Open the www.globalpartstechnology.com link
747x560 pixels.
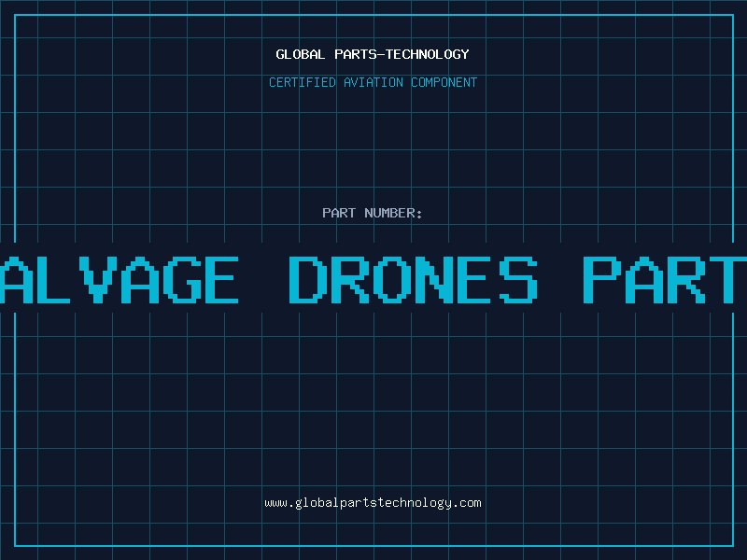(373, 503)
